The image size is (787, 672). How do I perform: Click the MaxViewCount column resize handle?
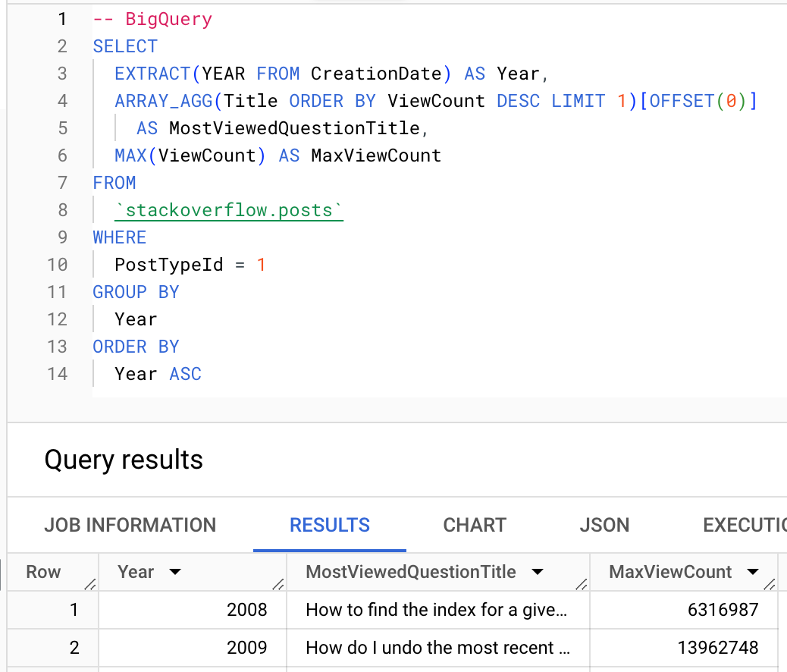pyautogui.click(x=770, y=583)
